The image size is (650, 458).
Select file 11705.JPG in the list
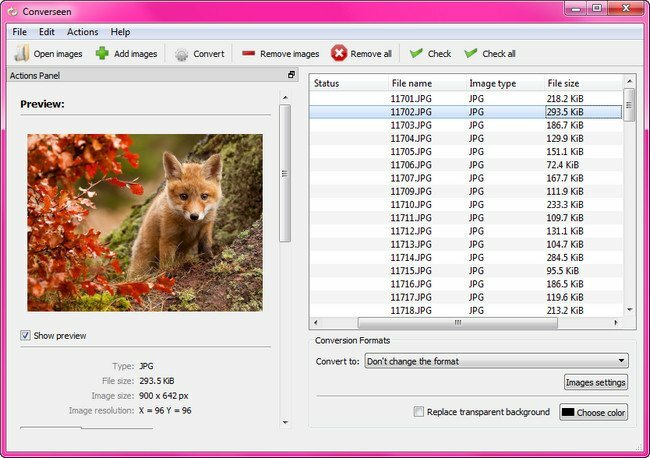(x=411, y=152)
